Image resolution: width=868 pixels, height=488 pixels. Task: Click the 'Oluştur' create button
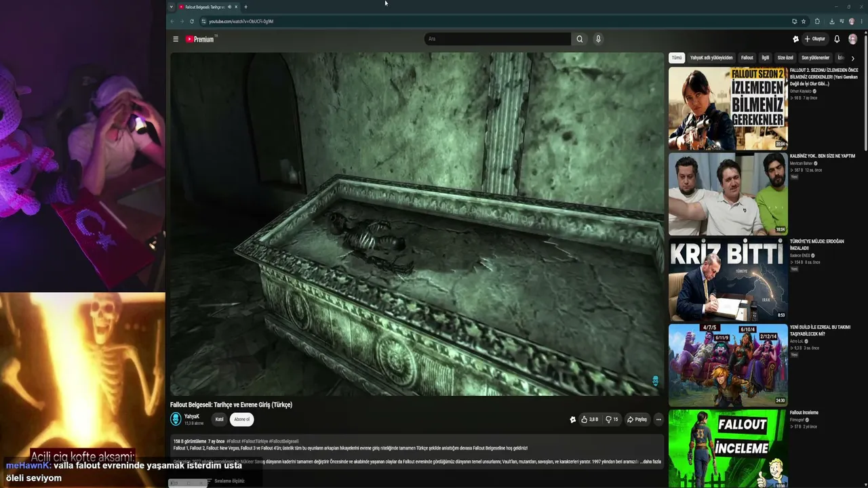[x=816, y=39]
